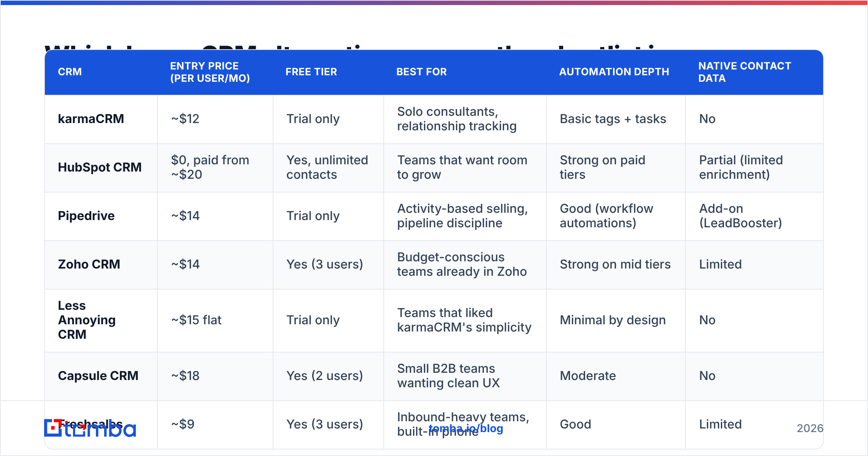Click 'Solo consultants, relationship tracking'
The width and height of the screenshot is (868, 456).
point(457,119)
